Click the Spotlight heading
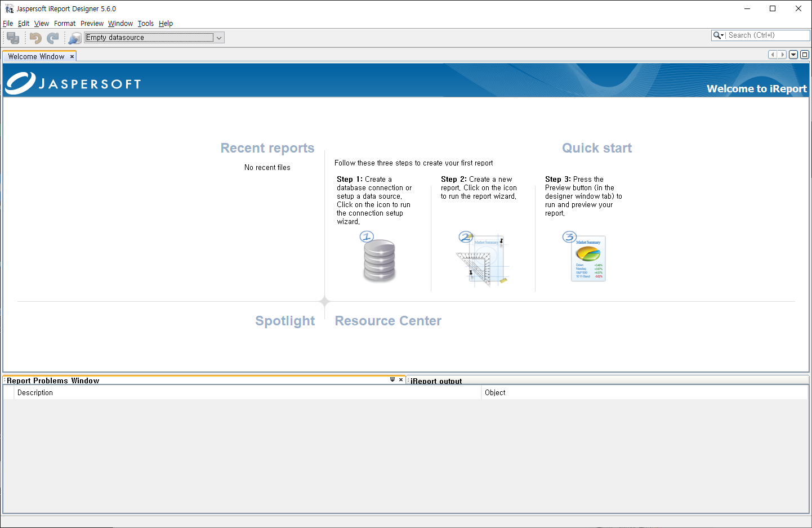 point(285,321)
